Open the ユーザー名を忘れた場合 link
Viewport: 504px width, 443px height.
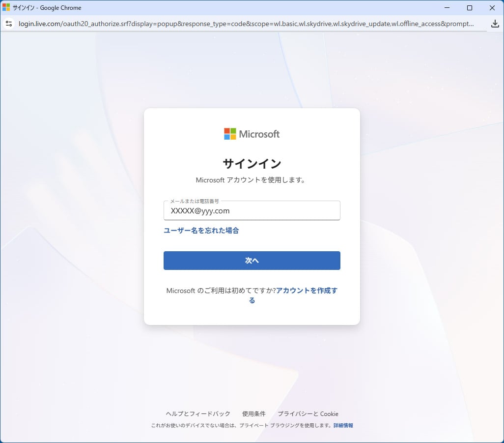201,231
